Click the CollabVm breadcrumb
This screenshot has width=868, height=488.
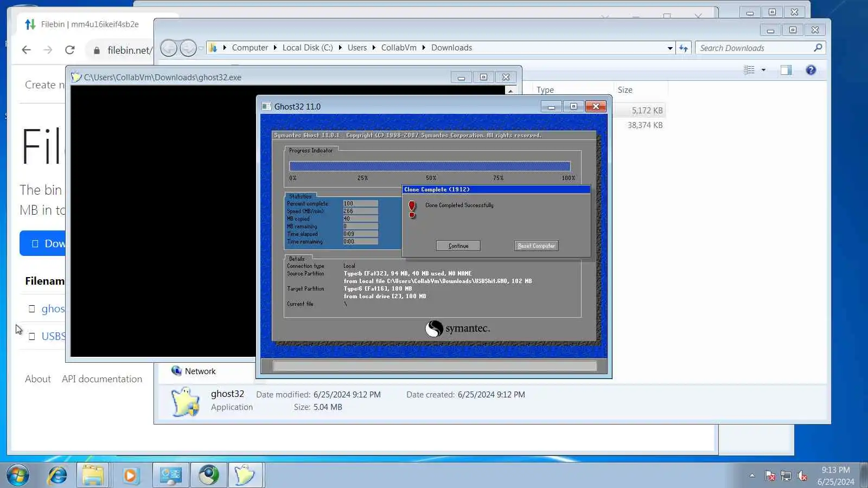[x=399, y=48]
